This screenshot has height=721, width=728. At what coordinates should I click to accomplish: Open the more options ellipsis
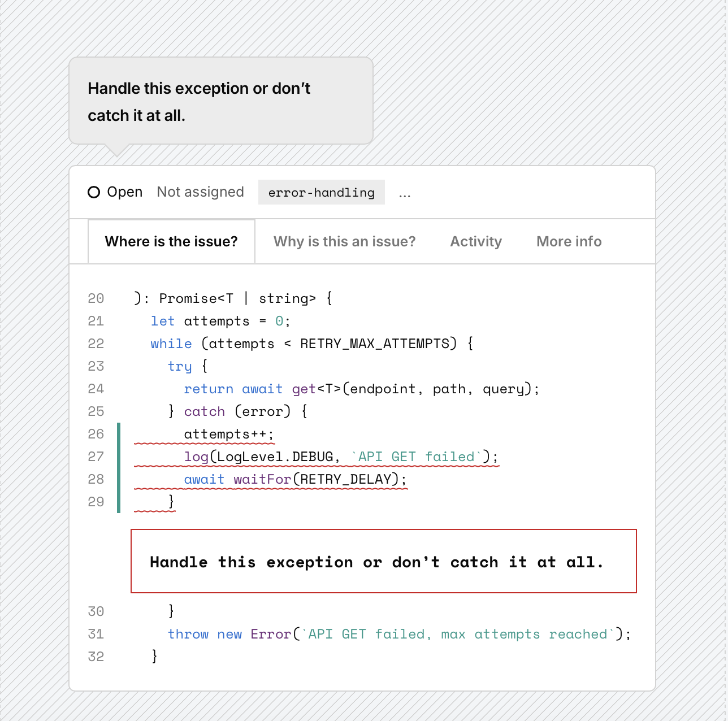405,196
